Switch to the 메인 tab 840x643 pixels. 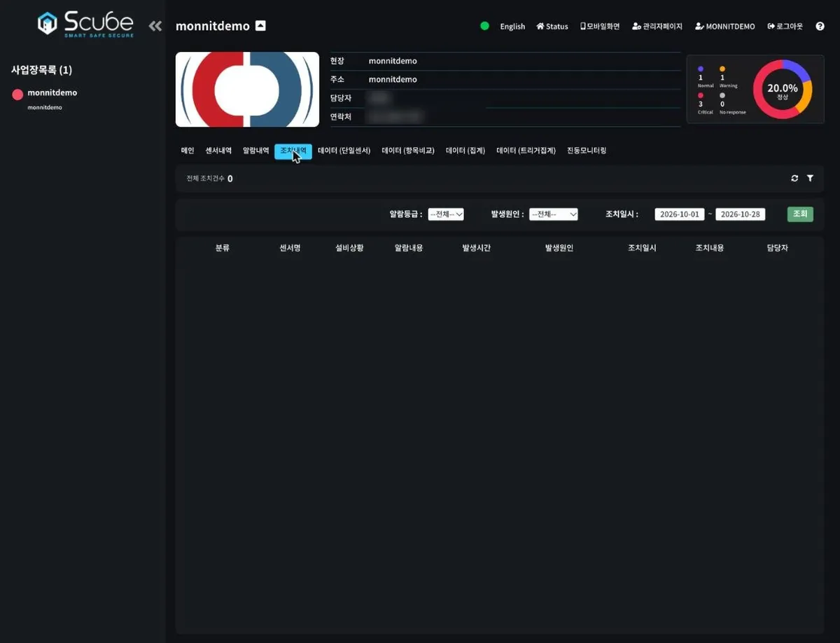click(x=188, y=151)
